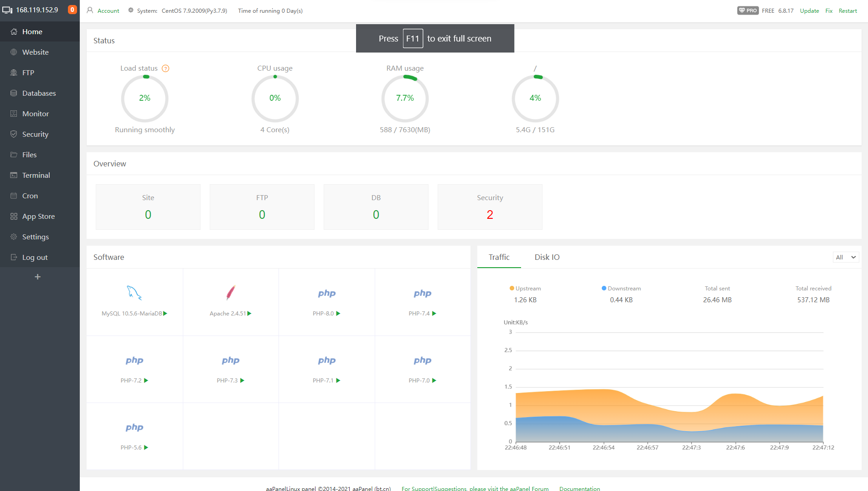Viewport: 868px width, 491px height.
Task: Click the Update link
Action: tap(809, 10)
